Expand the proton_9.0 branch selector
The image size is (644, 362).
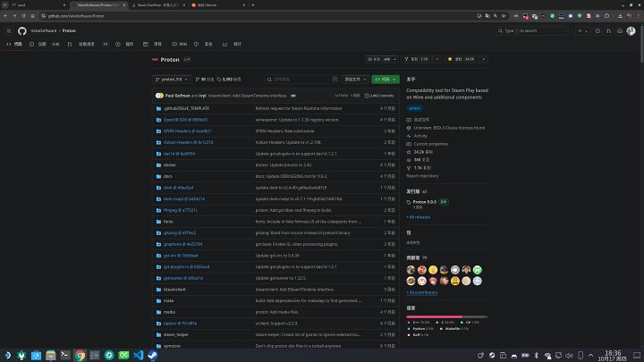click(173, 80)
